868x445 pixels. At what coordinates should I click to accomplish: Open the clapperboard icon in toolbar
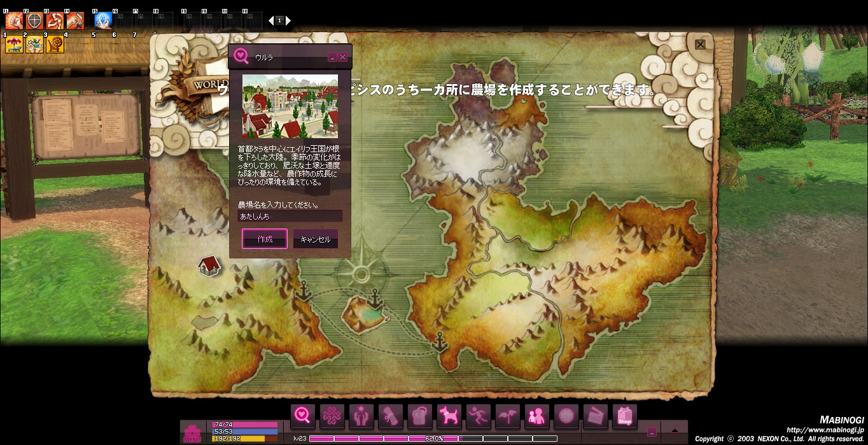click(596, 416)
